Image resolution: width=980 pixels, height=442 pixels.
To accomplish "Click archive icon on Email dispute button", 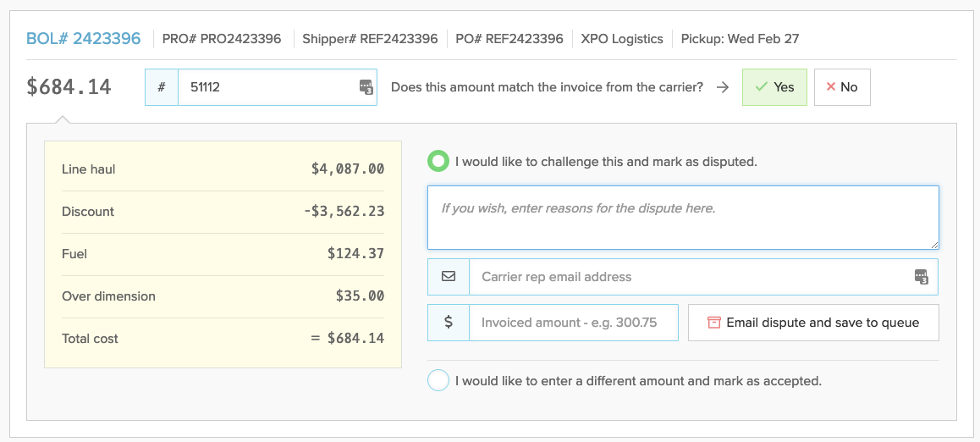I will coord(713,323).
